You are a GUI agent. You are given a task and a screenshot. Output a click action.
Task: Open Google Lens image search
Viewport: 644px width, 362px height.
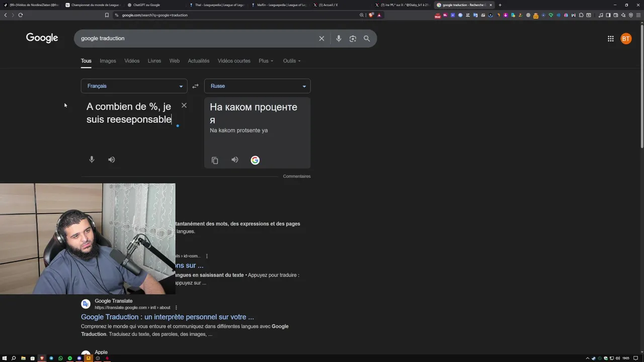(353, 38)
